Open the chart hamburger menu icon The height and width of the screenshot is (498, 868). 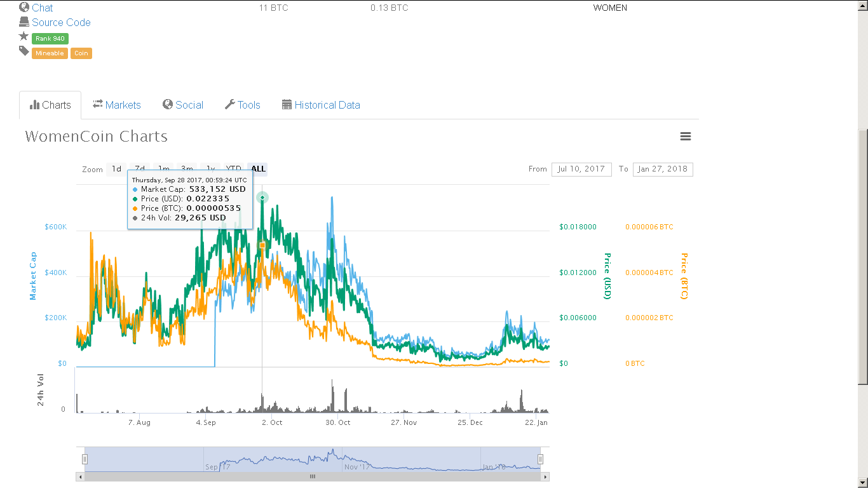(685, 137)
